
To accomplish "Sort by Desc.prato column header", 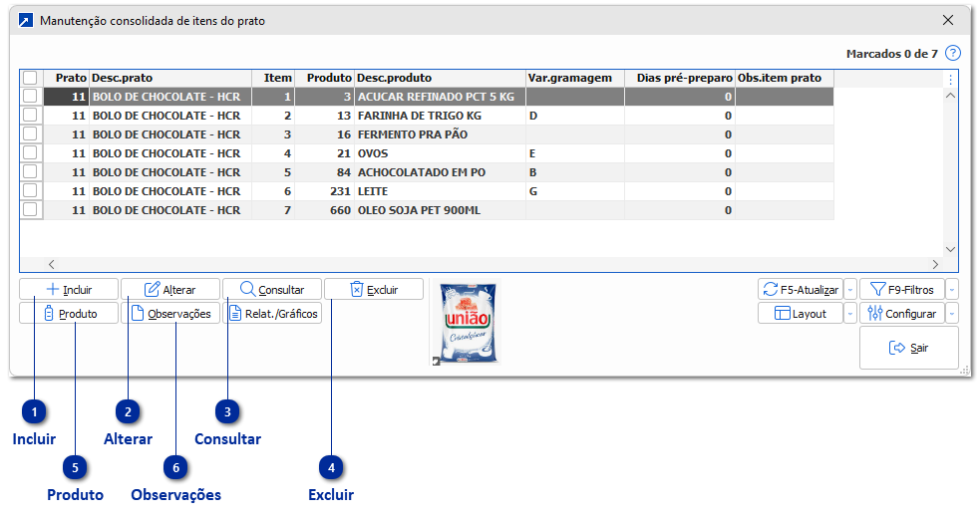I will 170,78.
